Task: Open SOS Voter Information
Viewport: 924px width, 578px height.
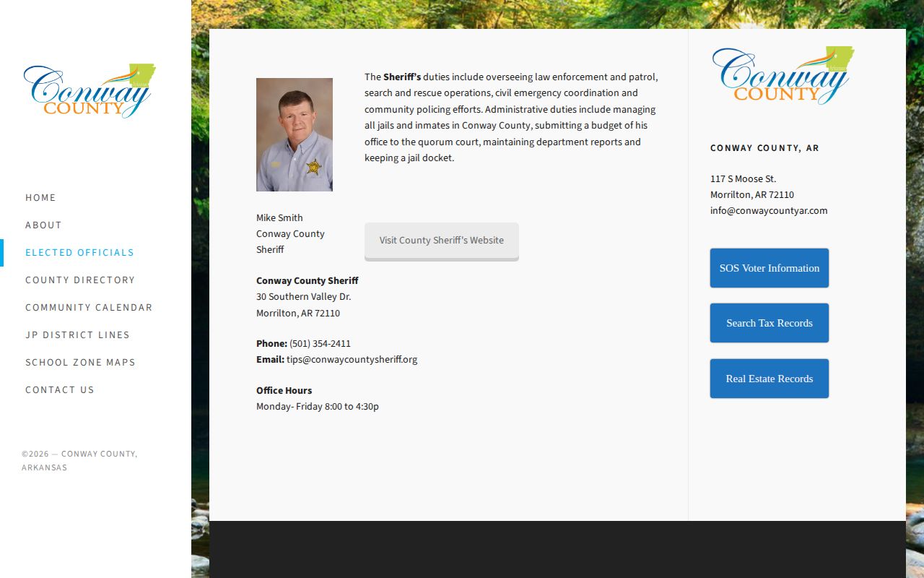Action: tap(770, 268)
